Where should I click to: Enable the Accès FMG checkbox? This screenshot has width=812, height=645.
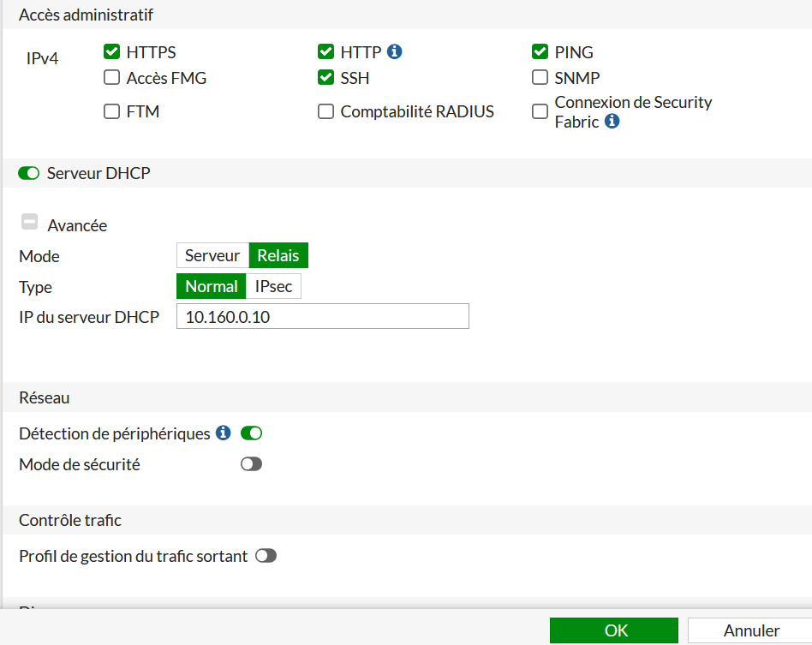pyautogui.click(x=111, y=78)
